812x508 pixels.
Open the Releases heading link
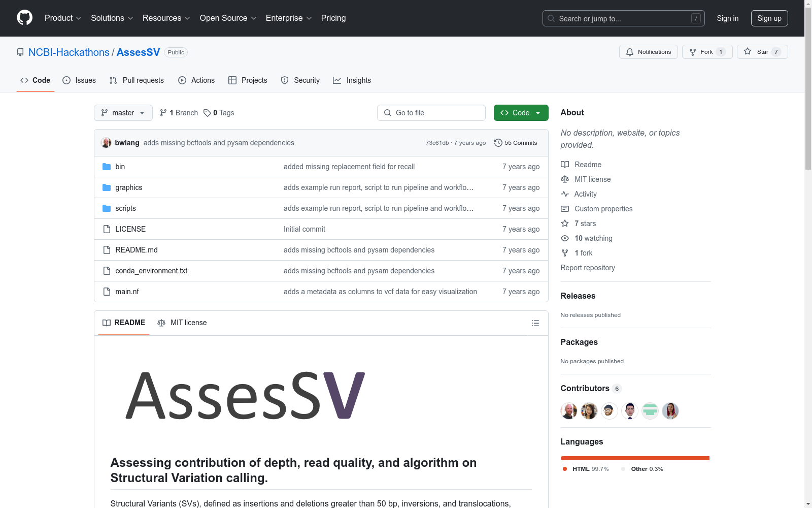click(x=578, y=296)
